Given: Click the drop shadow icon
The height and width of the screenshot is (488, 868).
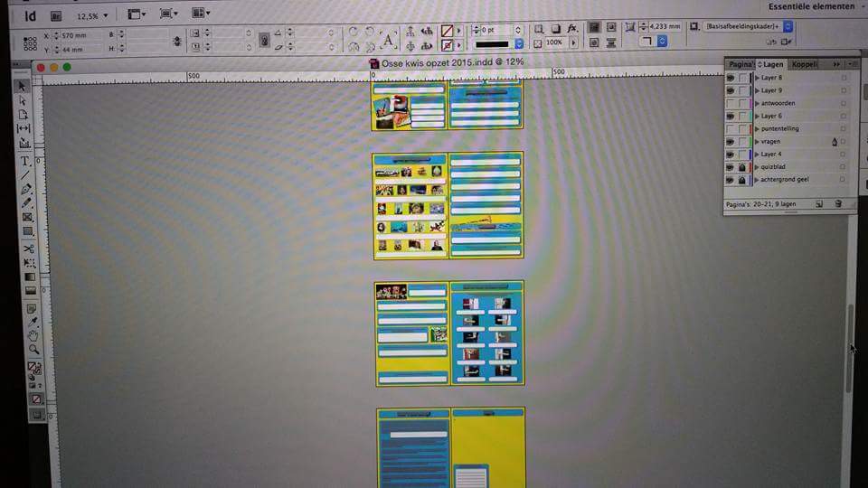Looking at the screenshot, I should point(556,29).
